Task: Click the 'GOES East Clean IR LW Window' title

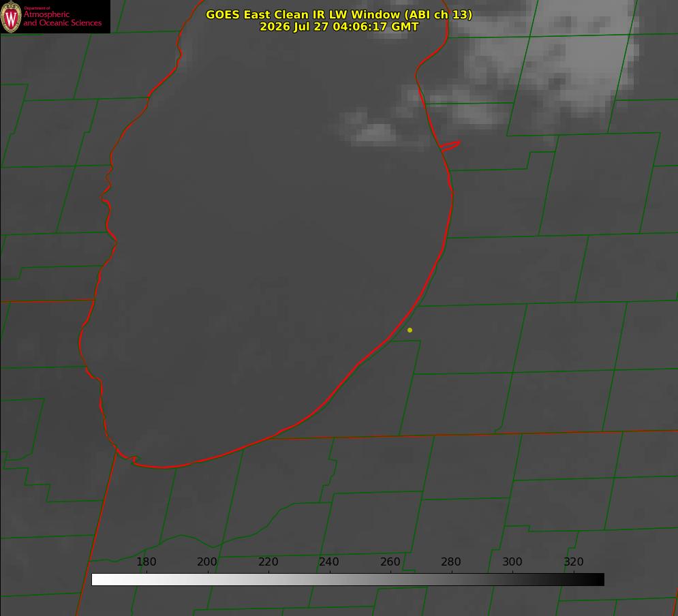Action: (339, 14)
